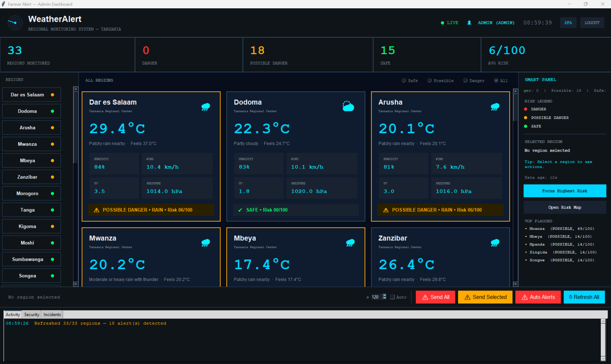Click the 18 POSSIBLE DANGER stat tile
The width and height of the screenshot is (611, 364).
[308, 55]
